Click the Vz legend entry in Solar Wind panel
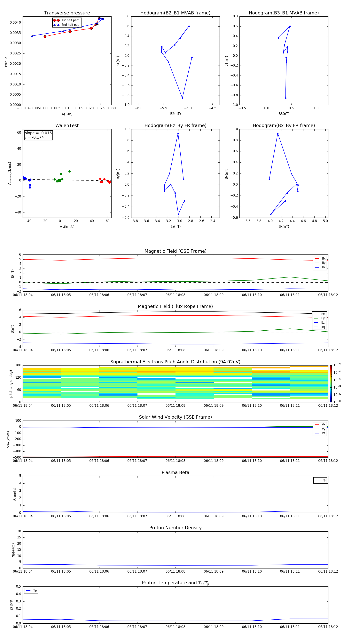Viewport: 351px width, 644px height. 320,433
